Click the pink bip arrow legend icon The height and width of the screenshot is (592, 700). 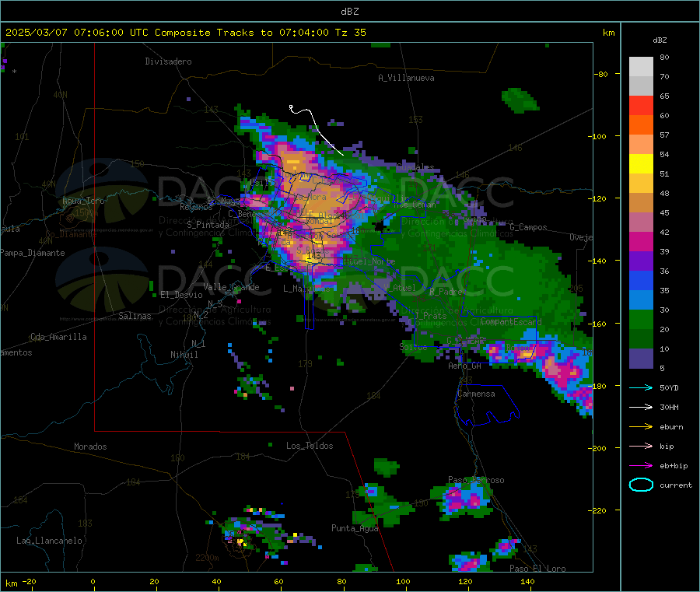point(641,446)
